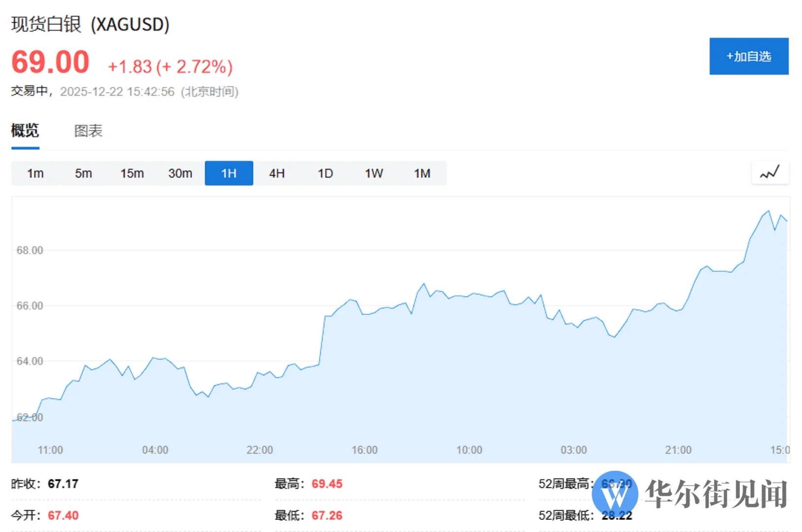The image size is (802, 532).
Task: Show the 1D daily chart
Action: tap(325, 173)
